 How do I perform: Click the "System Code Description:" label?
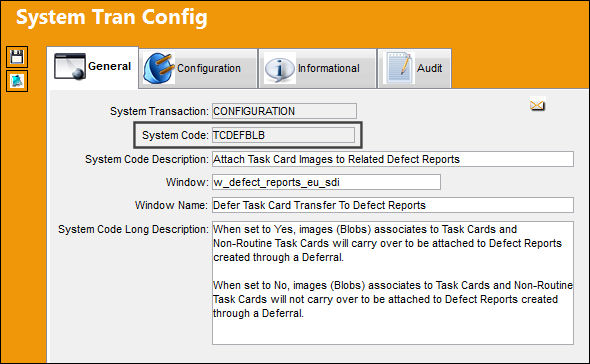(x=147, y=159)
